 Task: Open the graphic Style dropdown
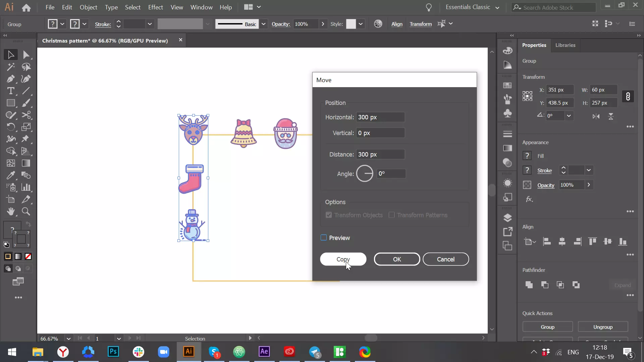pyautogui.click(x=361, y=24)
